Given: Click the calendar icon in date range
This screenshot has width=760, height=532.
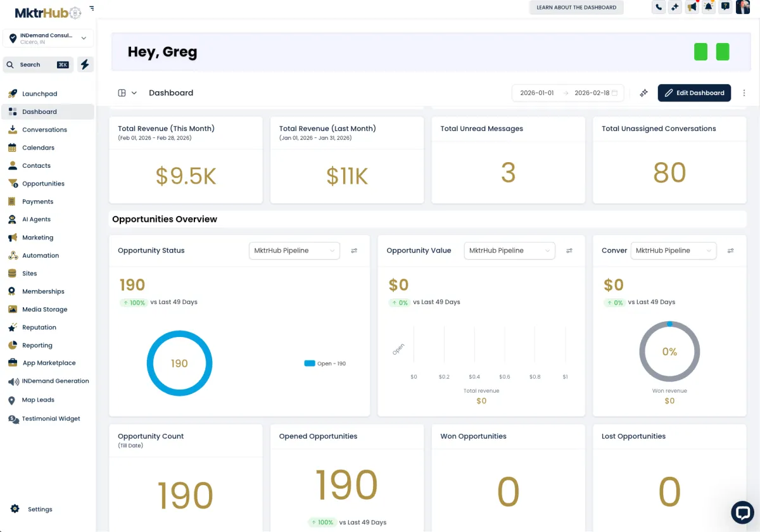Looking at the screenshot, I should 615,93.
